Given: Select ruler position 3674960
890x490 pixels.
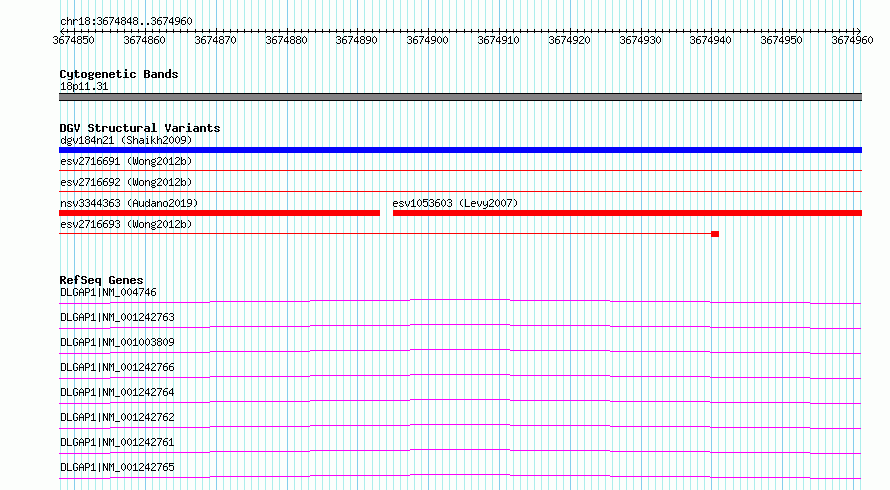Looking at the screenshot, I should pyautogui.click(x=853, y=40).
